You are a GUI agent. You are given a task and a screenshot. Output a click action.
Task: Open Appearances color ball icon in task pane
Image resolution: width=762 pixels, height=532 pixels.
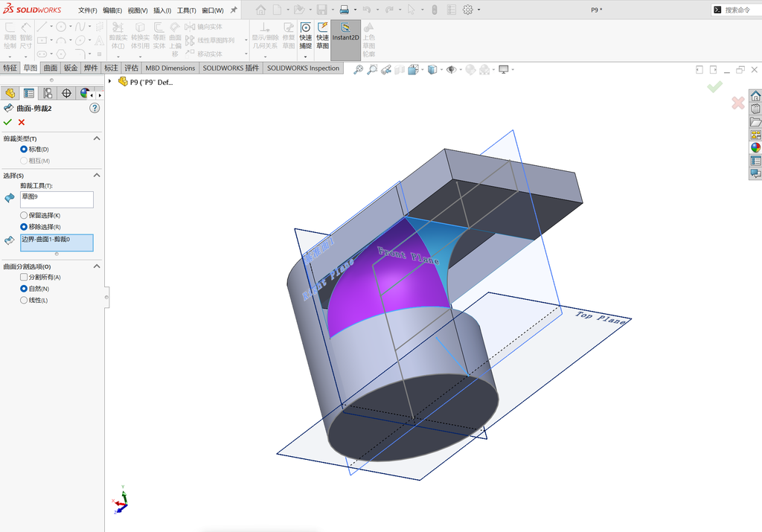coord(755,148)
